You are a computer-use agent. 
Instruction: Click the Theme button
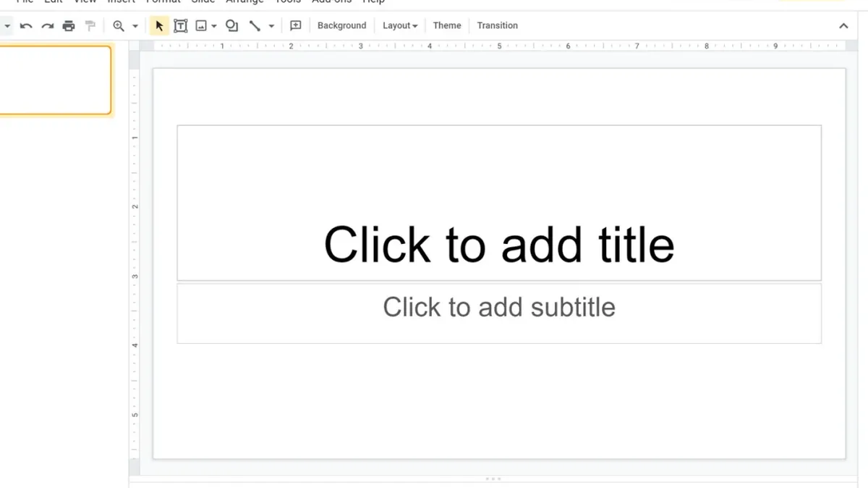[447, 25]
